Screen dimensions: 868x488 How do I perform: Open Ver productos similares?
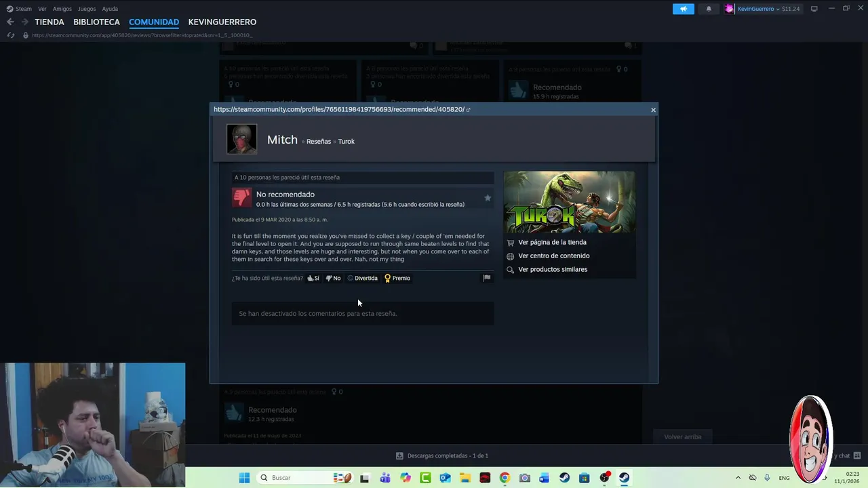point(553,269)
